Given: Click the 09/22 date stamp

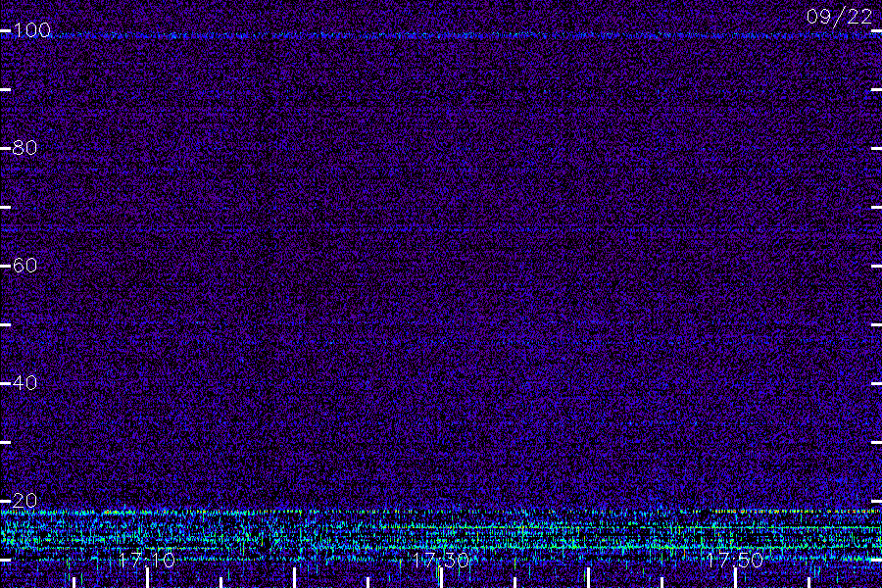Looking at the screenshot, I should pos(839,17).
